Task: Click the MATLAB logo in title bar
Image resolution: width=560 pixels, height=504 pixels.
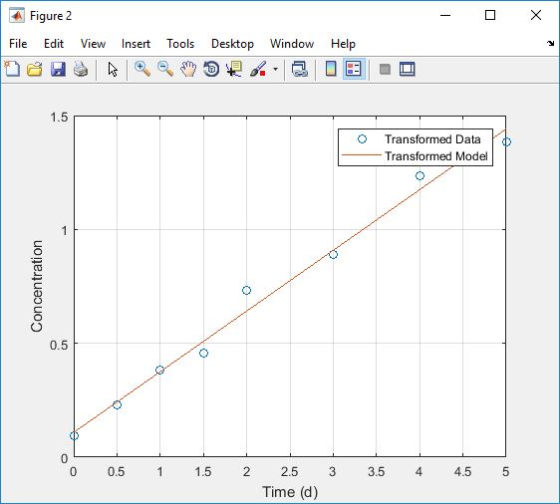Action: pyautogui.click(x=17, y=16)
